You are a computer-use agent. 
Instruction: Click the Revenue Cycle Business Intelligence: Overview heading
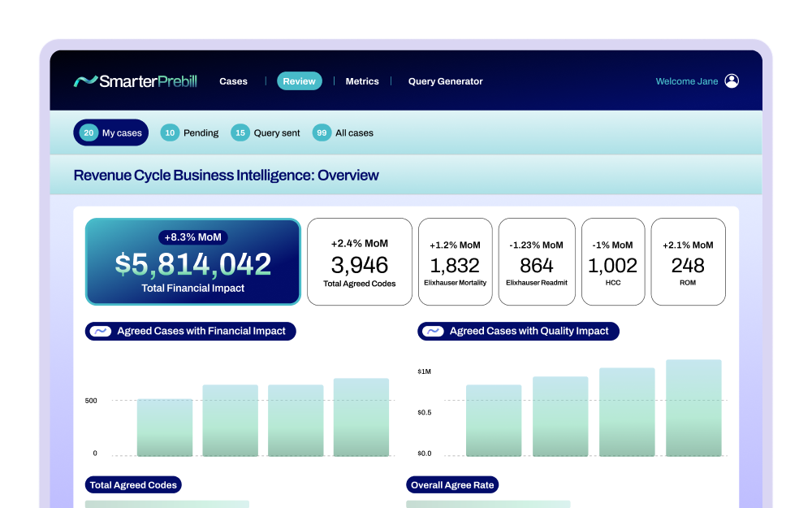pyautogui.click(x=227, y=176)
